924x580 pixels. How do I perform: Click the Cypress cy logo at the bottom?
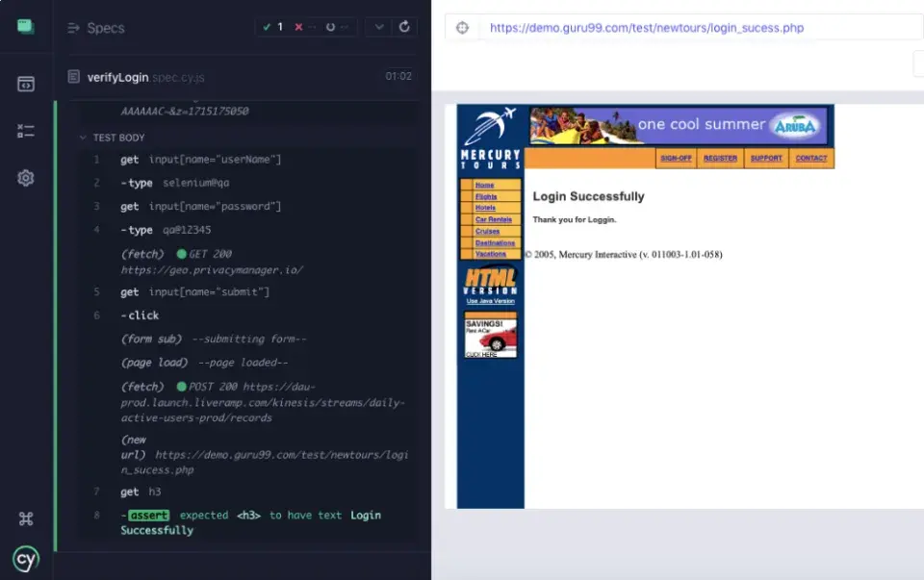pos(25,559)
